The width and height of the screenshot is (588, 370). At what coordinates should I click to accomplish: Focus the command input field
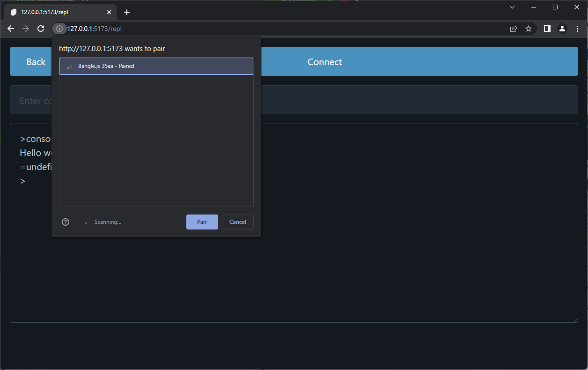[x=294, y=100]
